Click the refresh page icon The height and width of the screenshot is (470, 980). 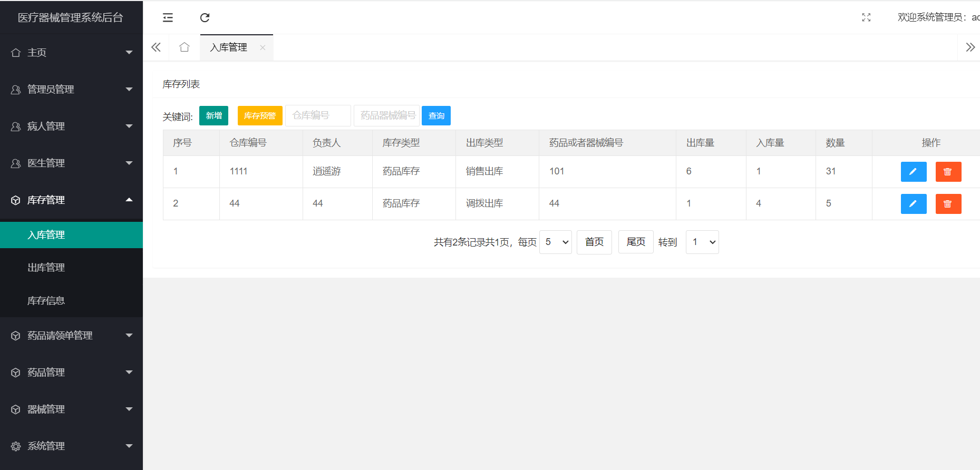(x=205, y=17)
